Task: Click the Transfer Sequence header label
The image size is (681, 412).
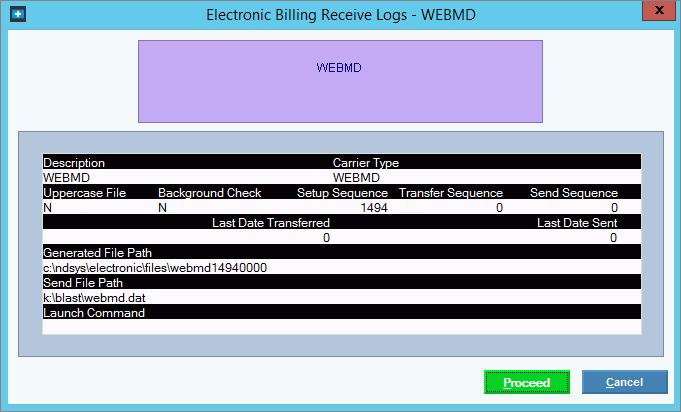Action: tap(451, 193)
